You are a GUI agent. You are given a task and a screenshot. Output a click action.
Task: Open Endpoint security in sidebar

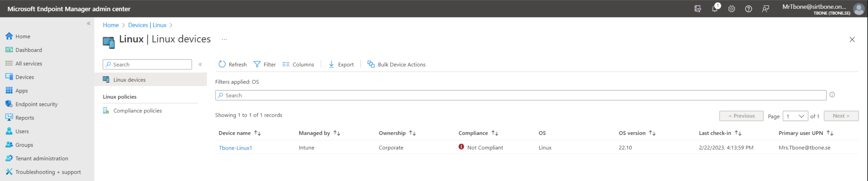(x=36, y=104)
